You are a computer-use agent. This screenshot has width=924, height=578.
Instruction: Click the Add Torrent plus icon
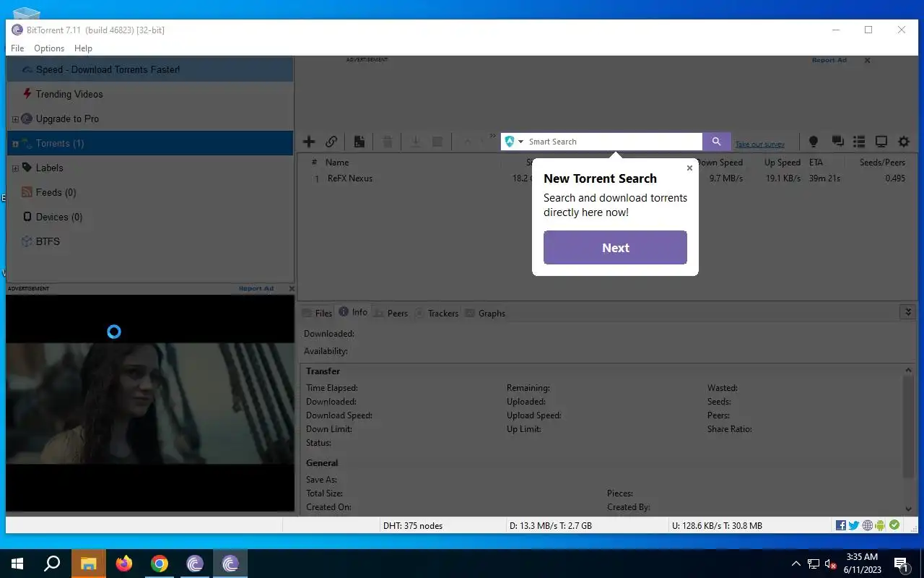coord(309,142)
